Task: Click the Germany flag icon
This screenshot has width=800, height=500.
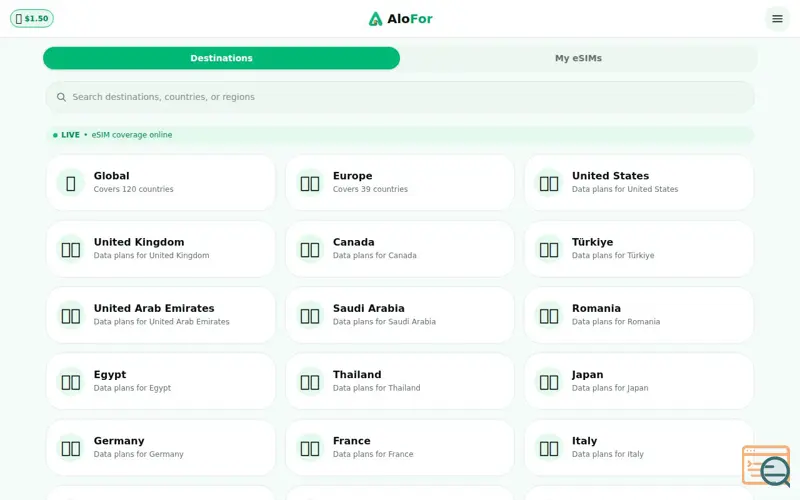Action: (x=71, y=448)
